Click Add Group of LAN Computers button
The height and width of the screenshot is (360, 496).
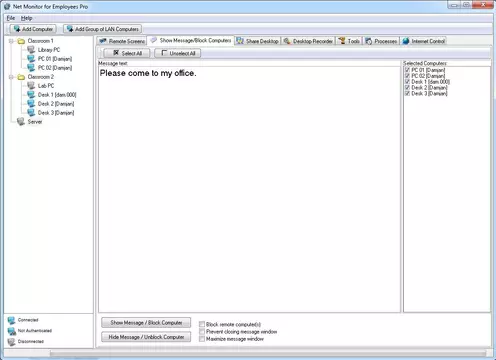102,29
